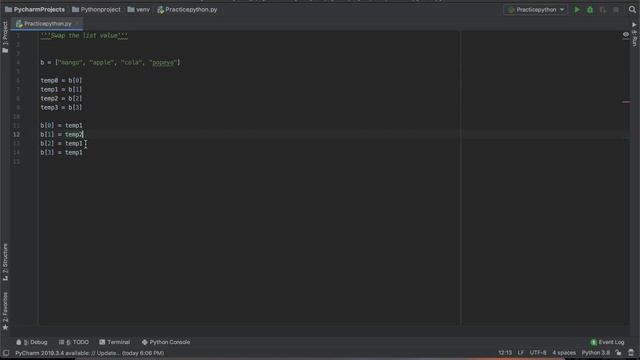Click the Stop button in toolbar
The image size is (640, 360).
[x=616, y=10]
